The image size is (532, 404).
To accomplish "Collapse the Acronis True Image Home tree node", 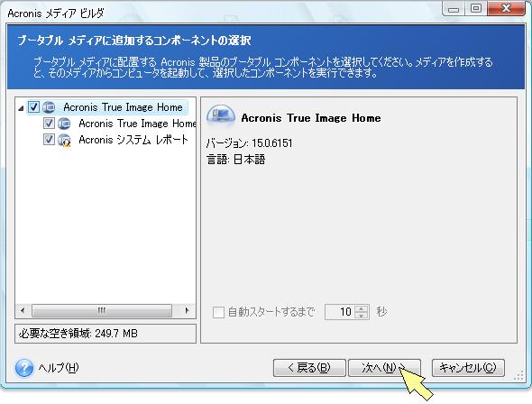I will click(x=21, y=108).
